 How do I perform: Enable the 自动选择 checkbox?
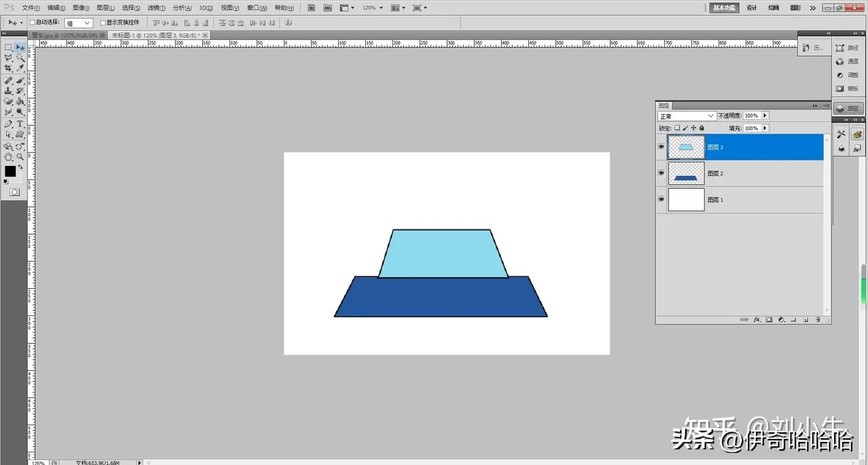pyautogui.click(x=33, y=22)
